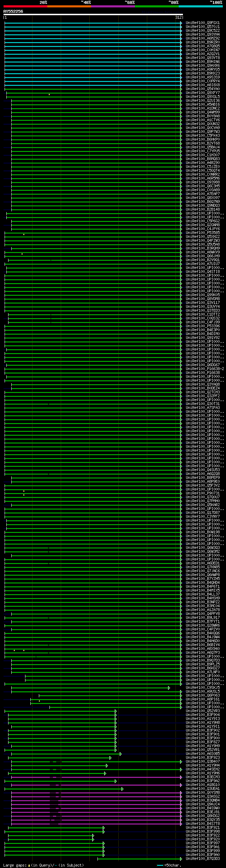
Task: Click the query gap triangle on the UniRef100_Q9XFY7 row
Action: 49,94
